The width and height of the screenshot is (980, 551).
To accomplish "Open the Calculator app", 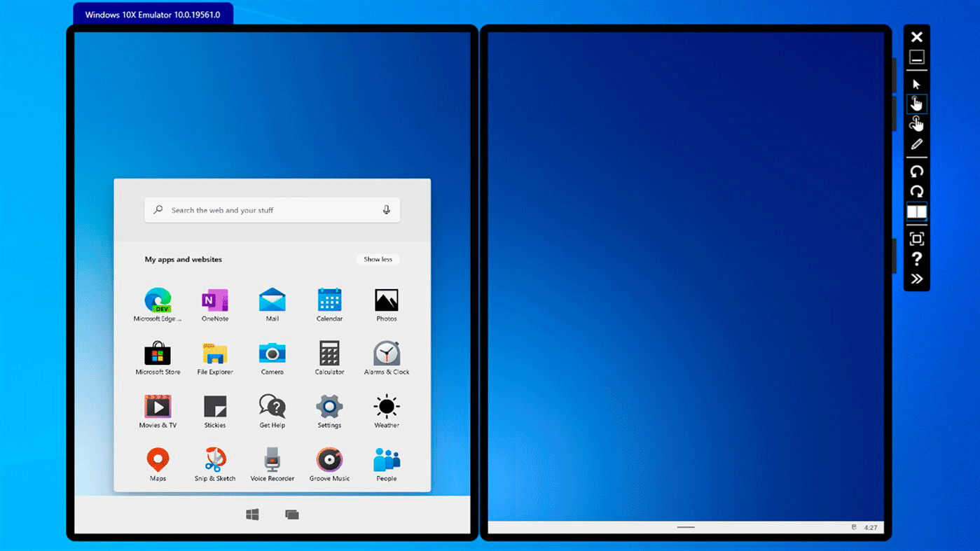I will [x=329, y=358].
